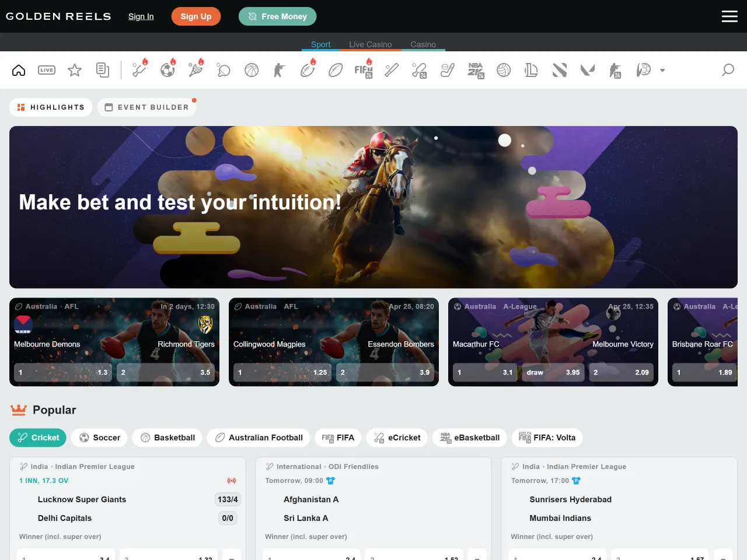Switch to the Sport tab
This screenshot has width=747, height=560.
pos(320,44)
